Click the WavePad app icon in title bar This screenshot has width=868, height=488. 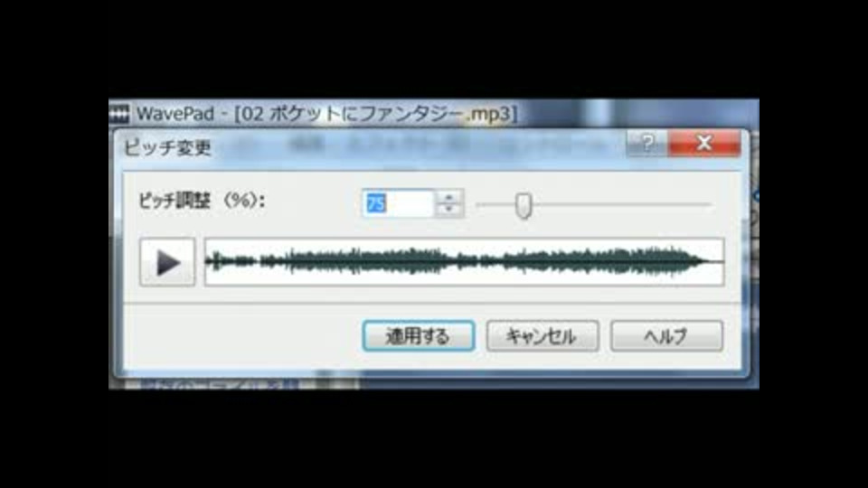click(119, 114)
